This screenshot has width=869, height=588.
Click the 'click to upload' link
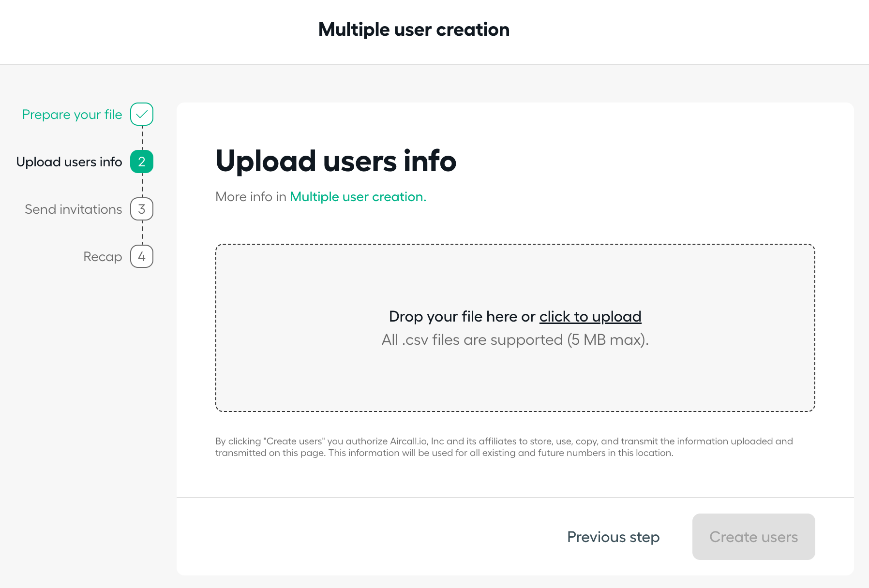coord(590,316)
